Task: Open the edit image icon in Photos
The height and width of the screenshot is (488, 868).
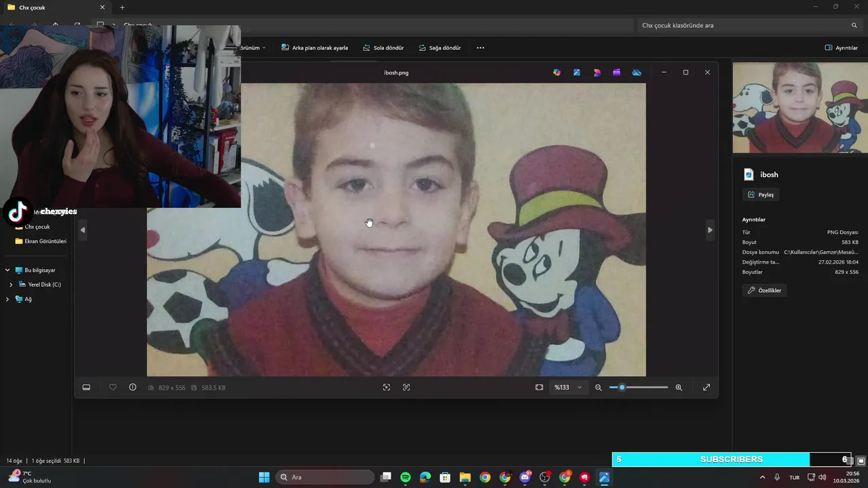Action: click(576, 73)
